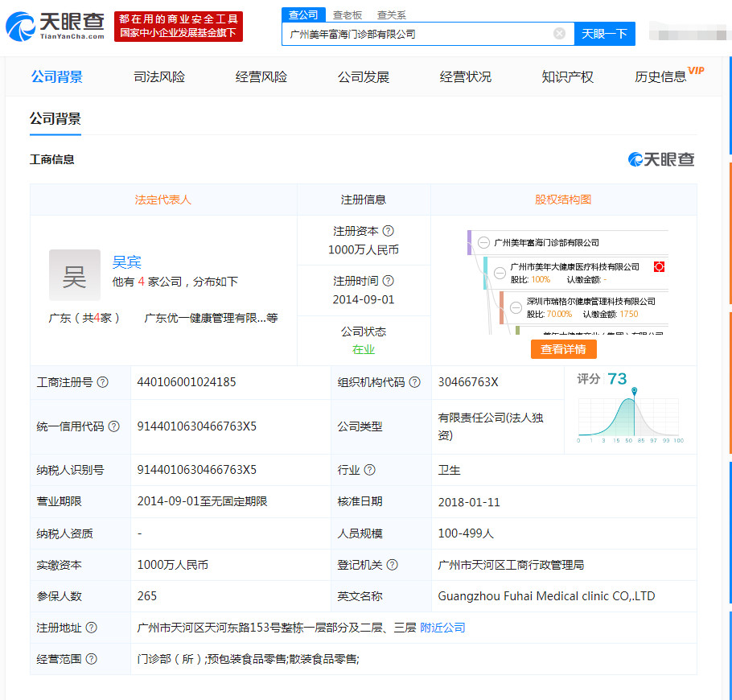Collapse the 广州市美年大健康医疗科技有限公司 equity node
The height and width of the screenshot is (700, 732).
coord(500,273)
